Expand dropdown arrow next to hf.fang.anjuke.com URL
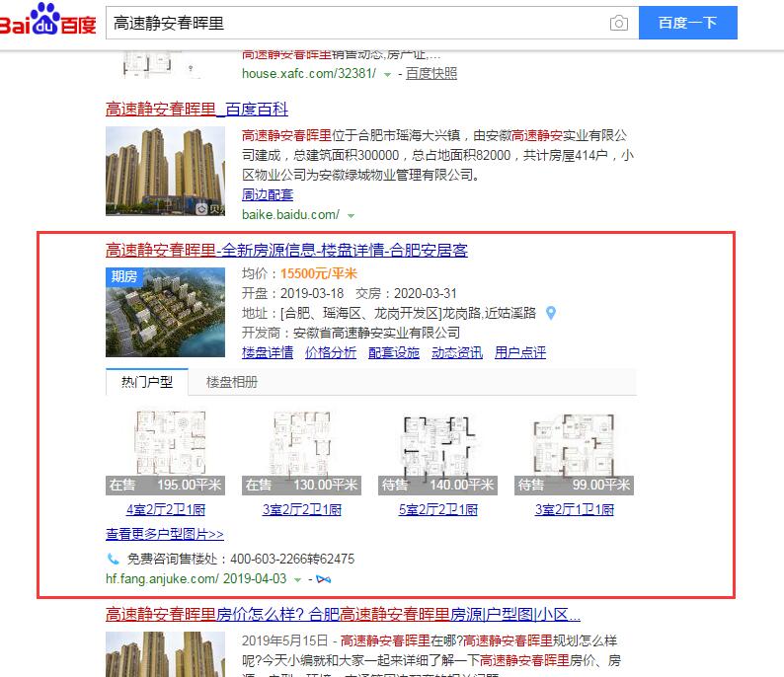This screenshot has width=784, height=677. [x=297, y=579]
